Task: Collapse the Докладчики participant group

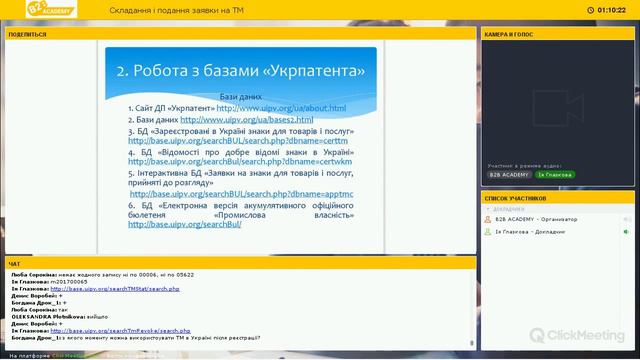Action: [x=488, y=209]
